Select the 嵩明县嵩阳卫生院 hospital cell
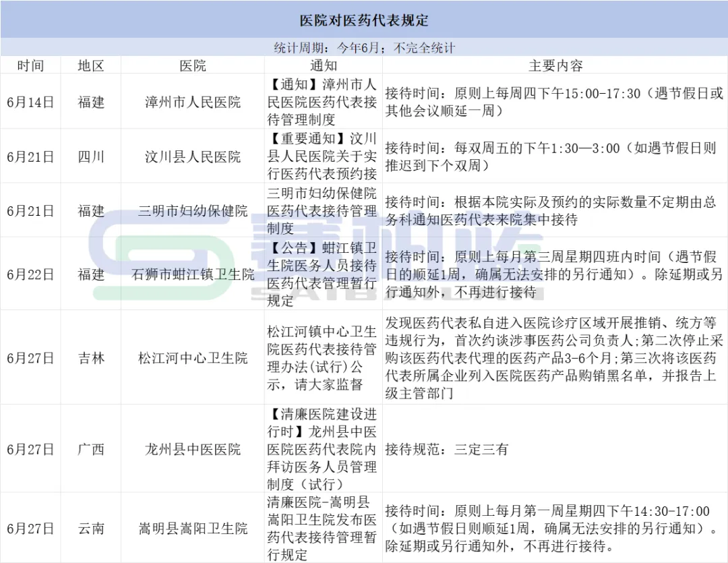This screenshot has width=728, height=563. [193, 529]
